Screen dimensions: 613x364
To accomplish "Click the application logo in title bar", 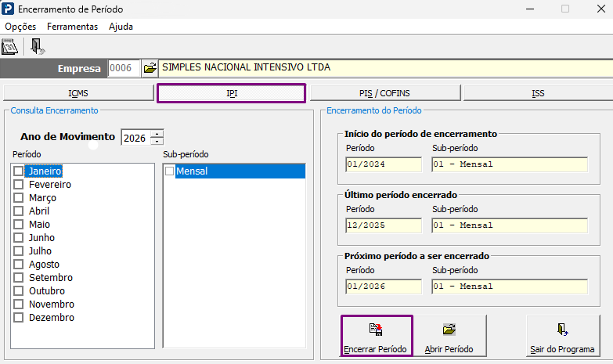I will point(8,9).
